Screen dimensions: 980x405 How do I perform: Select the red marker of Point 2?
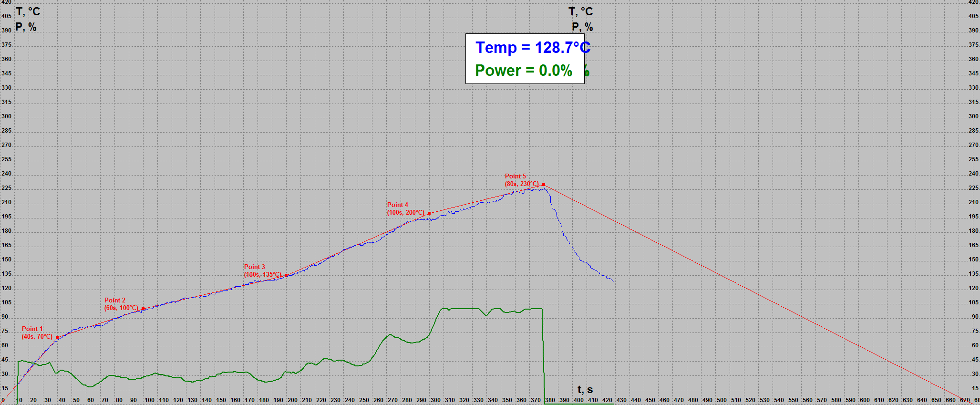click(x=143, y=309)
